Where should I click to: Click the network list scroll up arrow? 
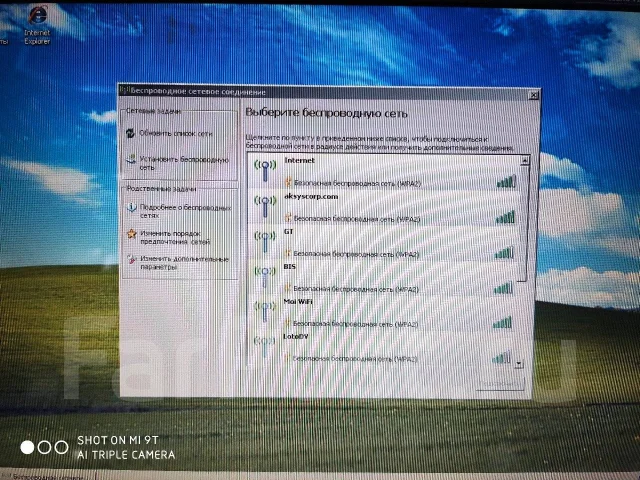[525, 160]
